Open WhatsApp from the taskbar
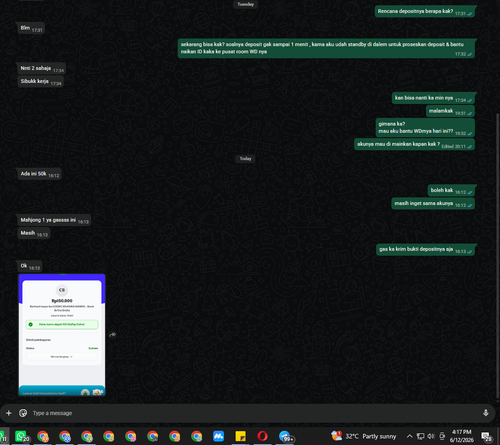Viewport: 500px width, 445px height. tap(22, 436)
